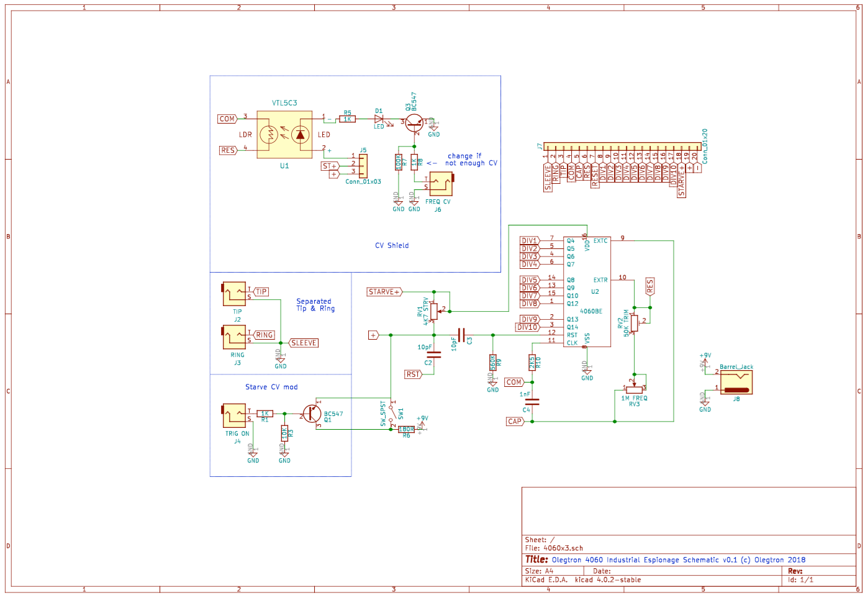868x598 pixels.
Task: Select resistor R8 next to R7
Action: pyautogui.click(x=414, y=163)
